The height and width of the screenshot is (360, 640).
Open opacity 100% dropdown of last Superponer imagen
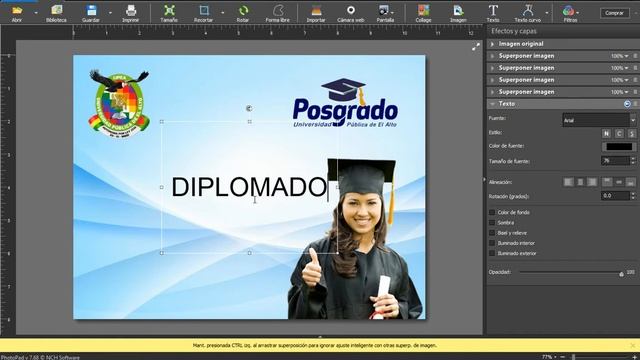tap(620, 92)
